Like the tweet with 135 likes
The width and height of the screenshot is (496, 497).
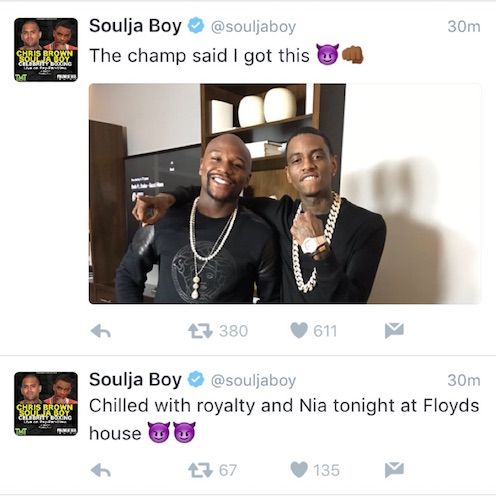[299, 470]
